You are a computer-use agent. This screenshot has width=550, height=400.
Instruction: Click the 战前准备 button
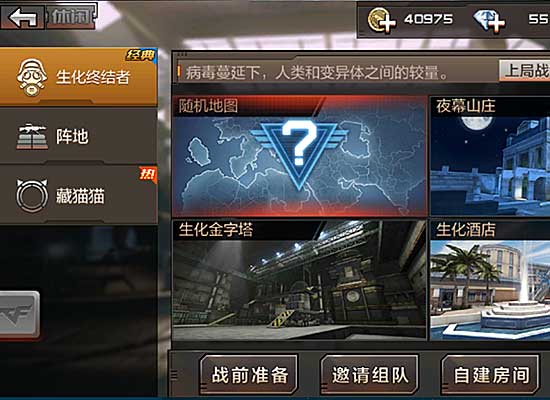(x=249, y=374)
